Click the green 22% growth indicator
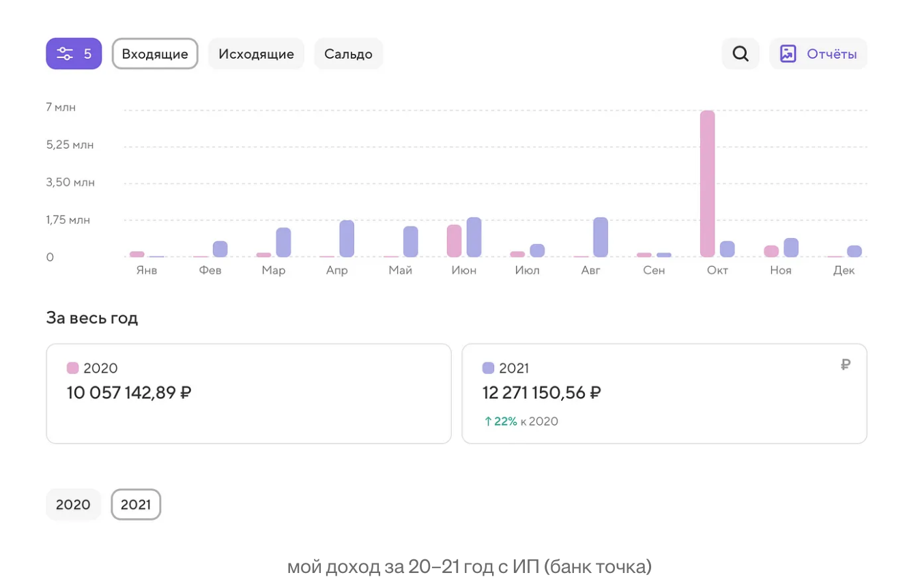Viewport: 905px width, 588px height. pyautogui.click(x=501, y=422)
